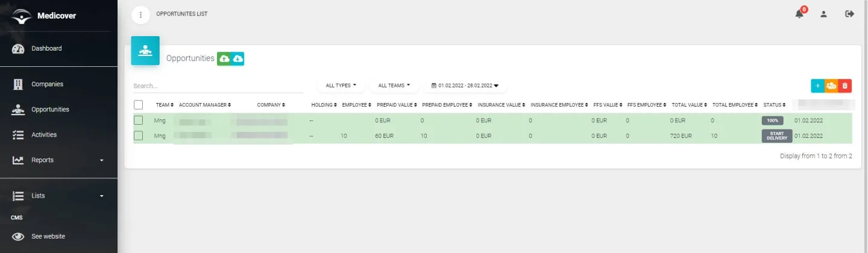Viewport: 868px width, 253px height.
Task: Click the See website eye icon
Action: [x=18, y=237]
